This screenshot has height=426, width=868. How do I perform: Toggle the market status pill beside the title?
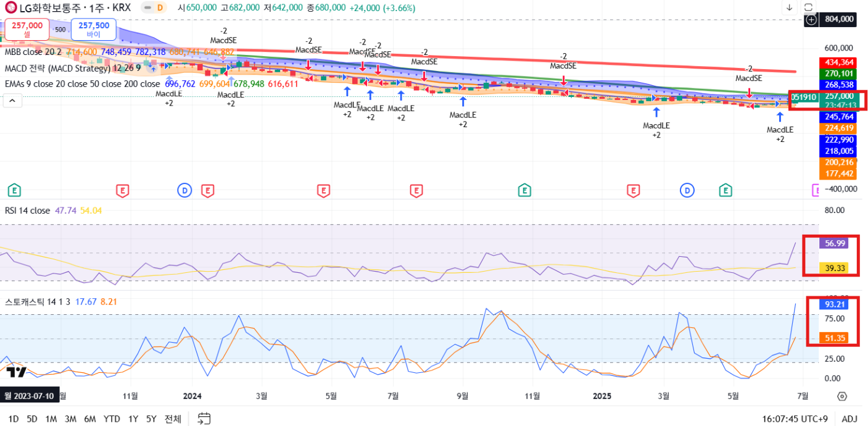click(147, 8)
